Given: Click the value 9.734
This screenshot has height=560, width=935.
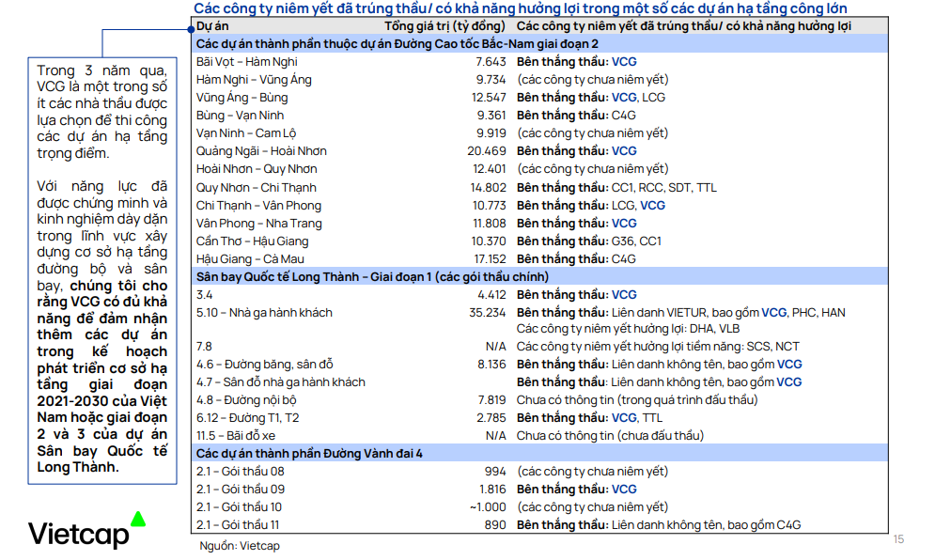Looking at the screenshot, I should coord(491,80).
